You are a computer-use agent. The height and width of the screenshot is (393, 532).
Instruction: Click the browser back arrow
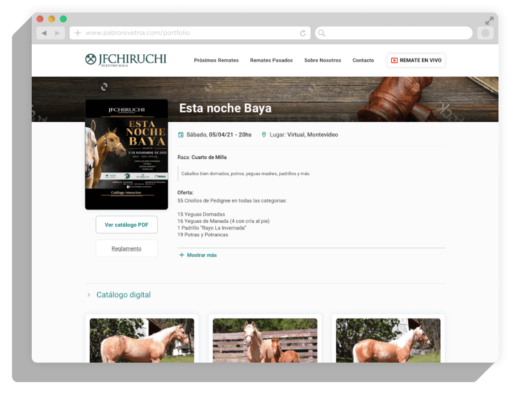44,33
